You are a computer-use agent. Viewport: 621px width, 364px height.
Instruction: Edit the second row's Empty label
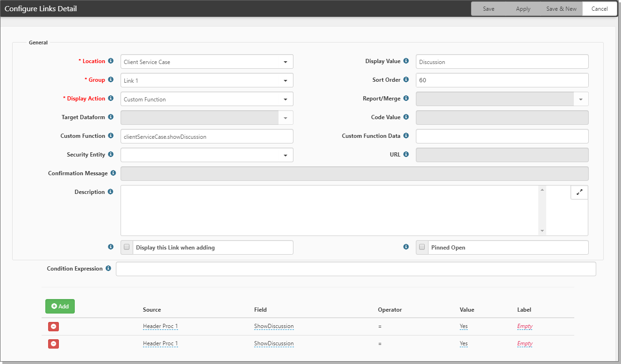pos(525,344)
